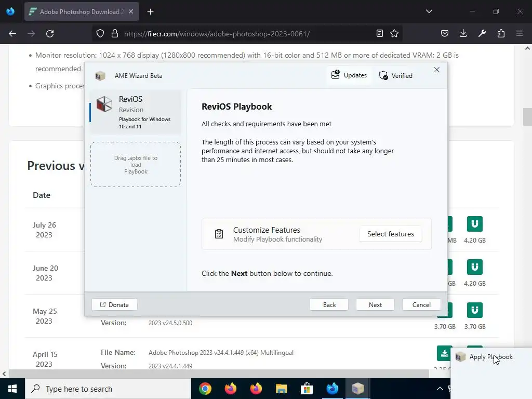
Task: Select the Adobe Photoshop Download tab
Action: pos(82,12)
